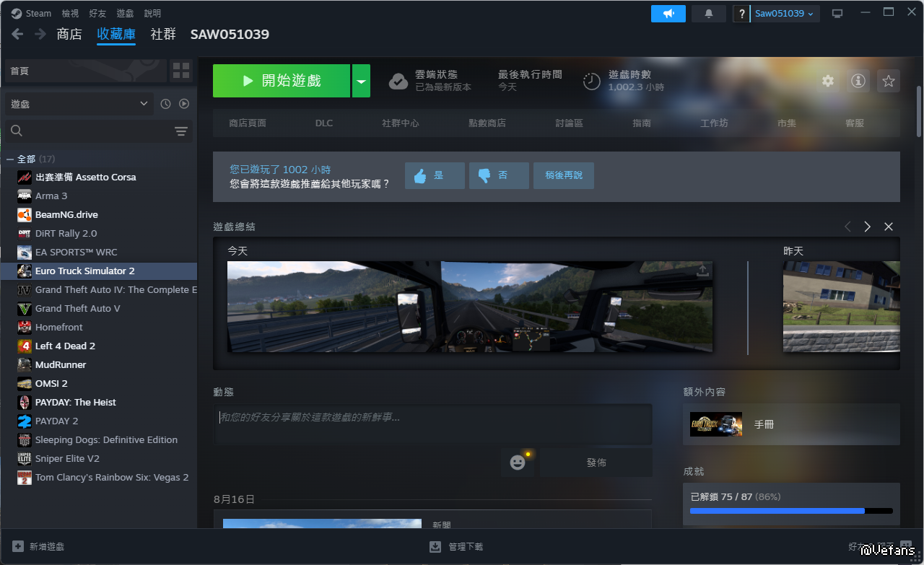
Task: Select BeamNG.drive icon in library list
Action: (x=25, y=214)
